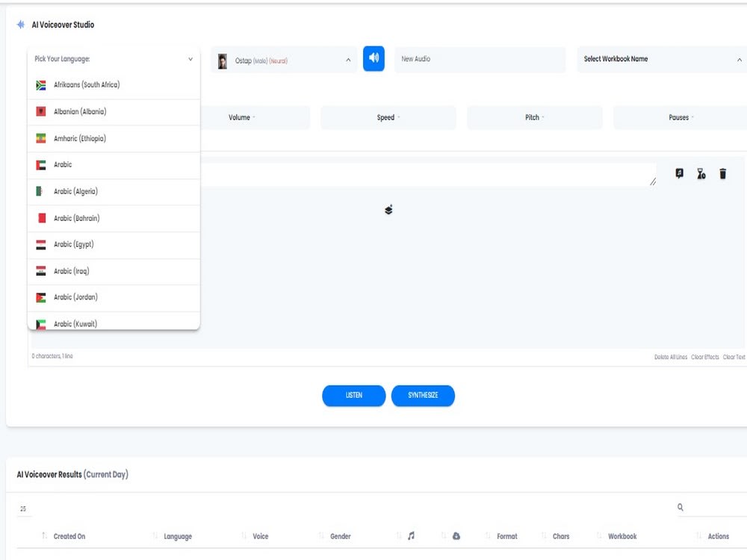Collapse the Pick Your Language dropdown

[x=114, y=59]
